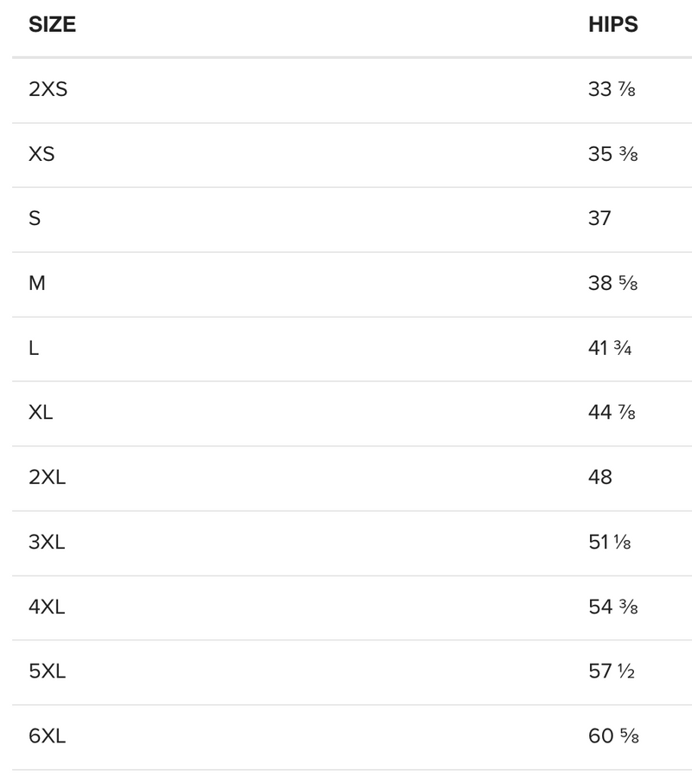Select the 2XL size label
The height and width of the screenshot is (784, 692).
48,478
